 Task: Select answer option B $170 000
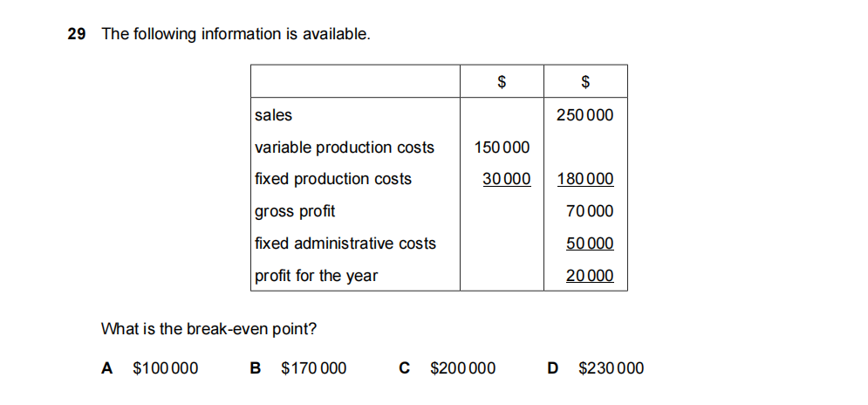coord(301,368)
